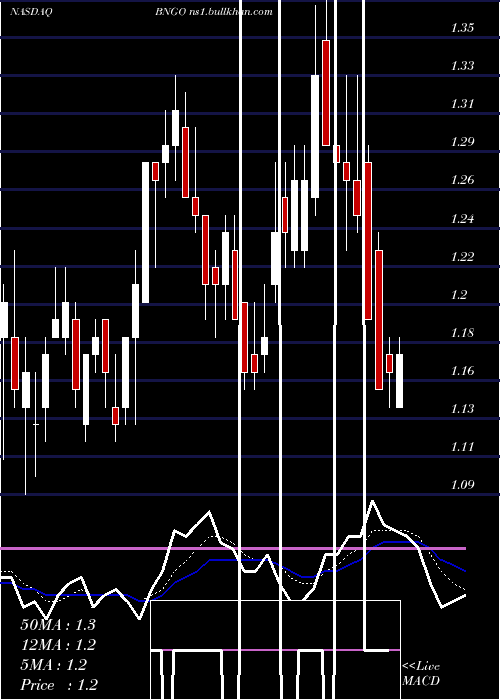
Task: Click the last white candle on the right
Action: [399, 381]
